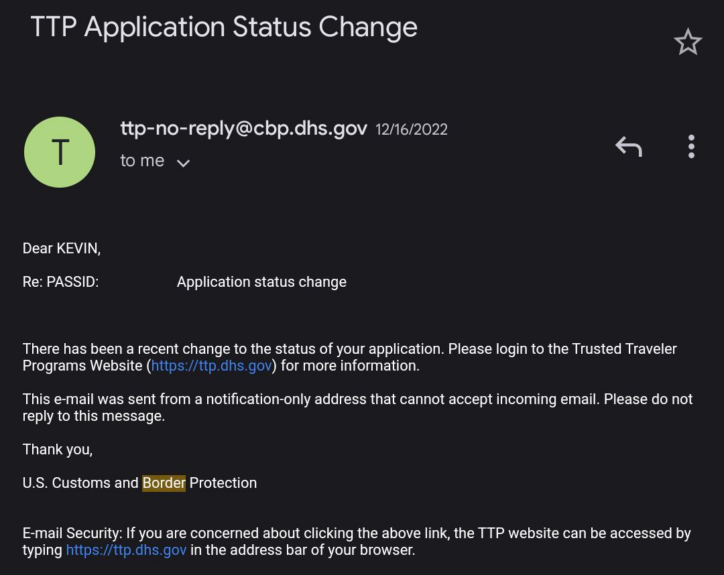Open the ttp.dhs.gov link in parentheses
This screenshot has height=575, width=724.
tap(212, 366)
